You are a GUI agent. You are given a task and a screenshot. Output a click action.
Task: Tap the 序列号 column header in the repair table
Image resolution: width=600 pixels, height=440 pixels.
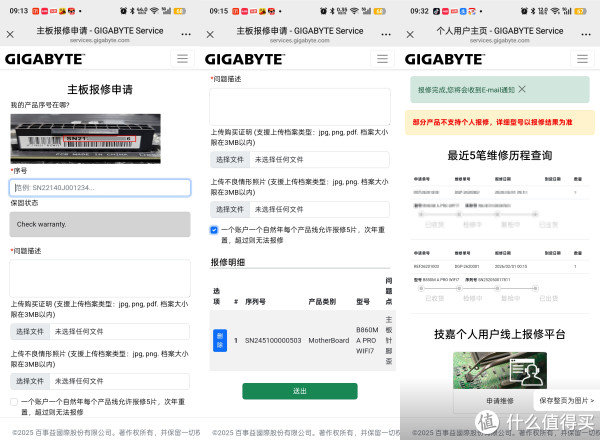tap(255, 301)
